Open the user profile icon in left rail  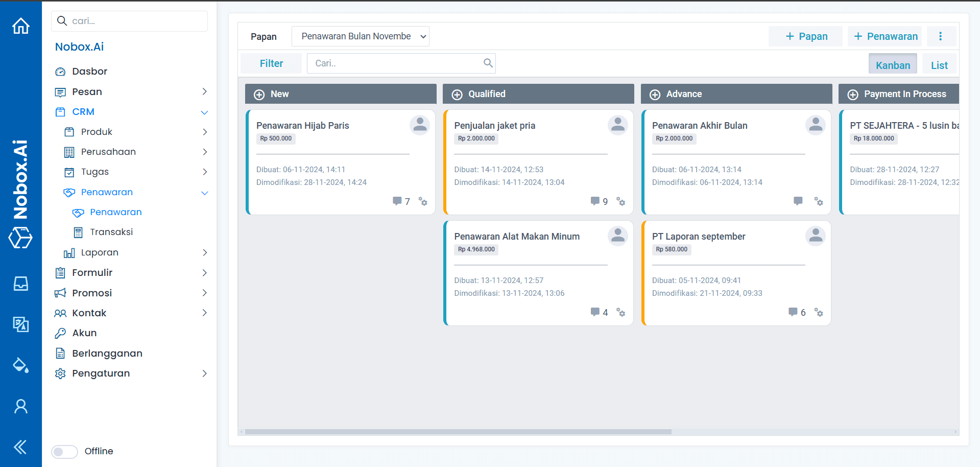[21, 406]
